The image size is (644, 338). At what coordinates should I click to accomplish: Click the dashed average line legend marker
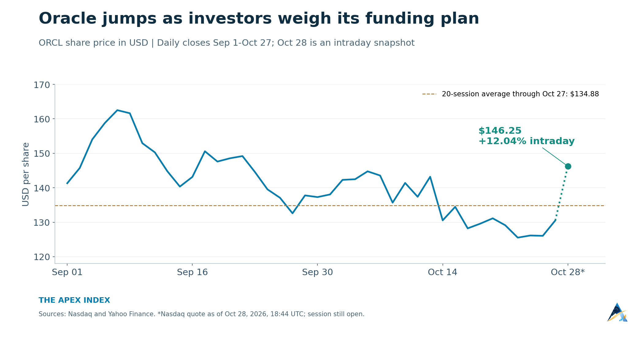click(429, 94)
